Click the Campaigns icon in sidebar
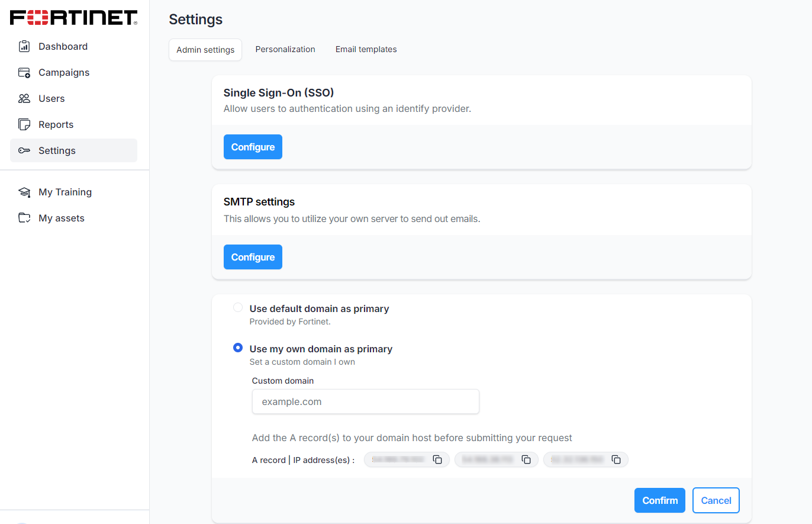This screenshot has height=524, width=812. [x=24, y=72]
